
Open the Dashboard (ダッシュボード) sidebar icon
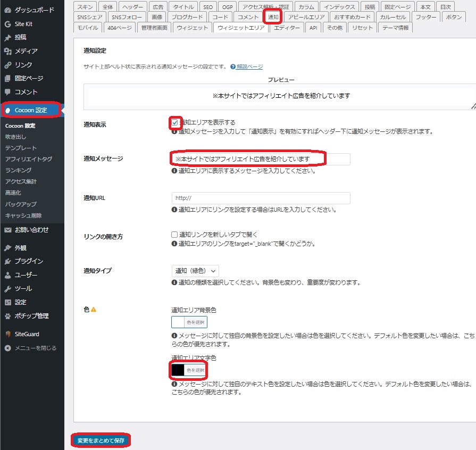7,10
